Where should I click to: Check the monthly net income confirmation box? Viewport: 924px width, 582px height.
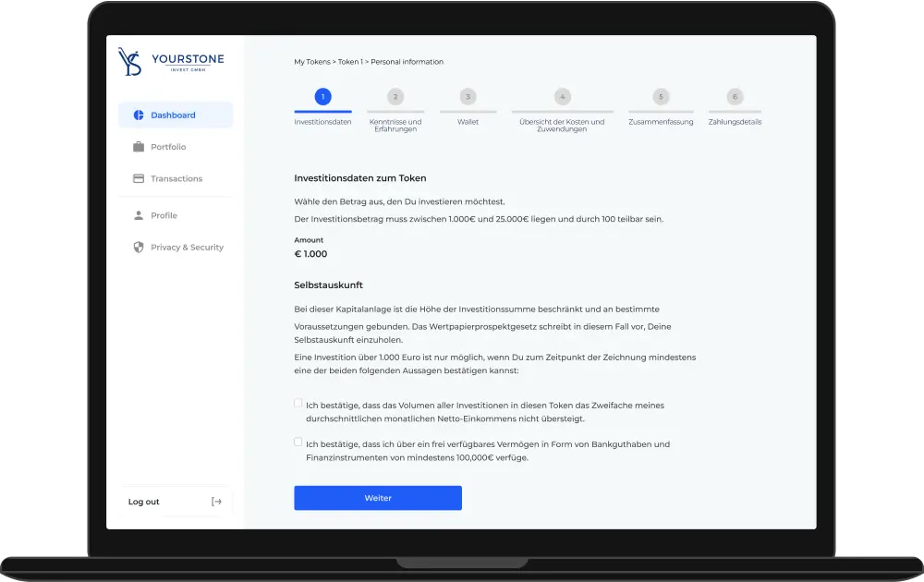pyautogui.click(x=298, y=403)
